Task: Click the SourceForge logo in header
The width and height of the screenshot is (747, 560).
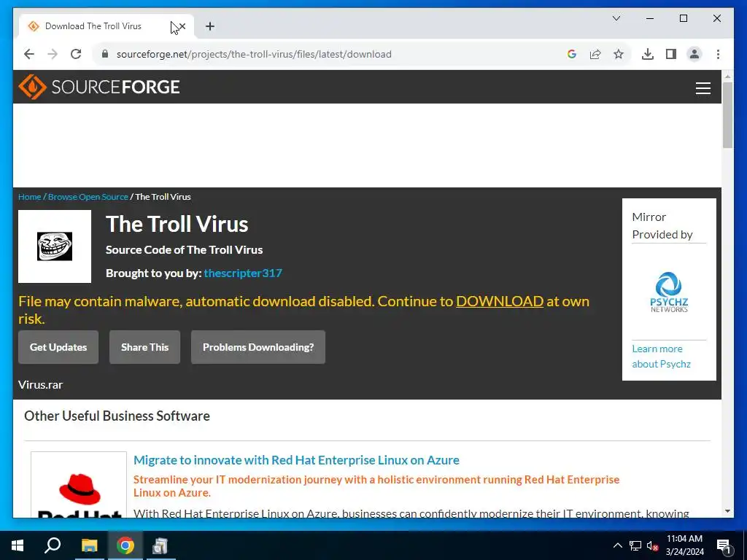Action: 99,87
